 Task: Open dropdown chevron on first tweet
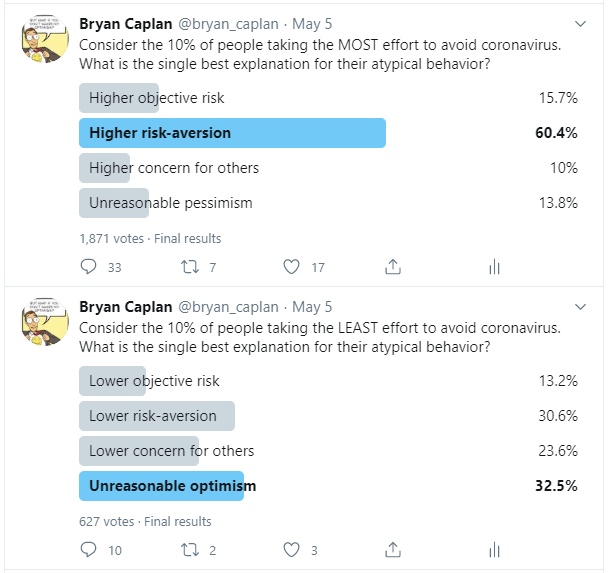pyautogui.click(x=580, y=24)
